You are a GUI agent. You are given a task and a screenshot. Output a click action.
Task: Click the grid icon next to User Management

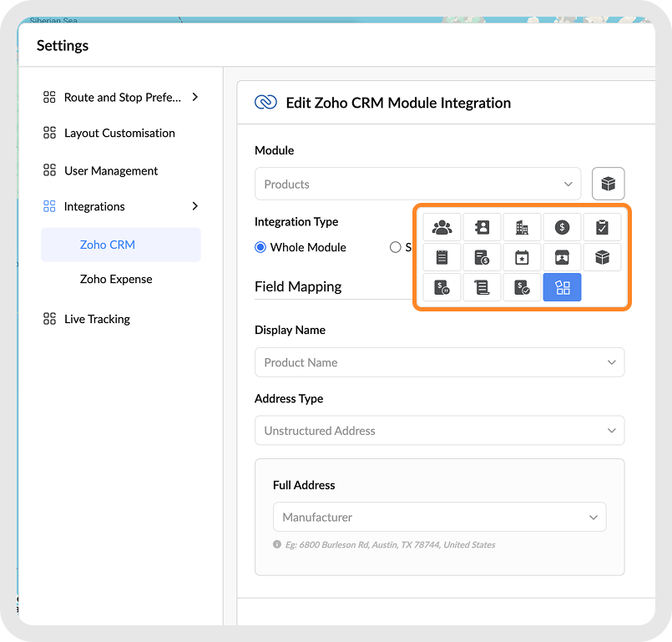pos(49,170)
